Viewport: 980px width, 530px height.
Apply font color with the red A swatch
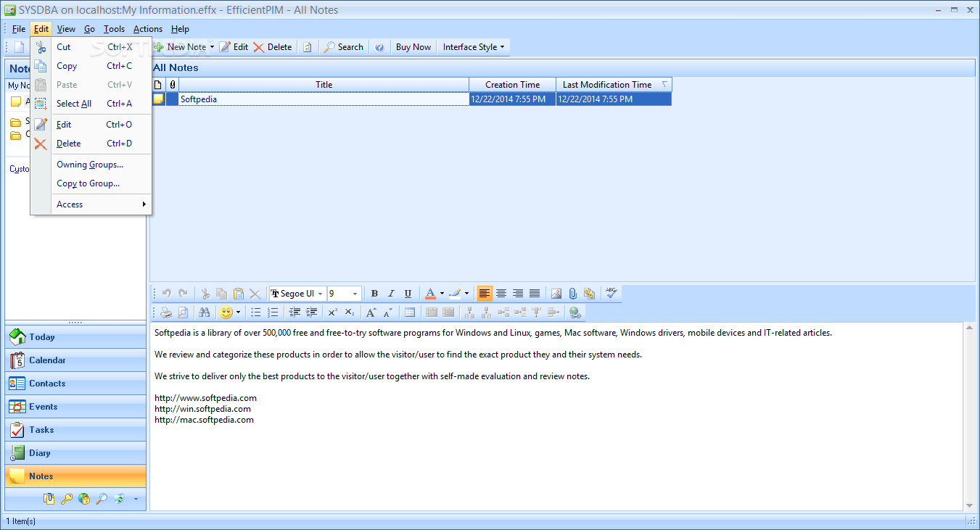click(x=430, y=294)
